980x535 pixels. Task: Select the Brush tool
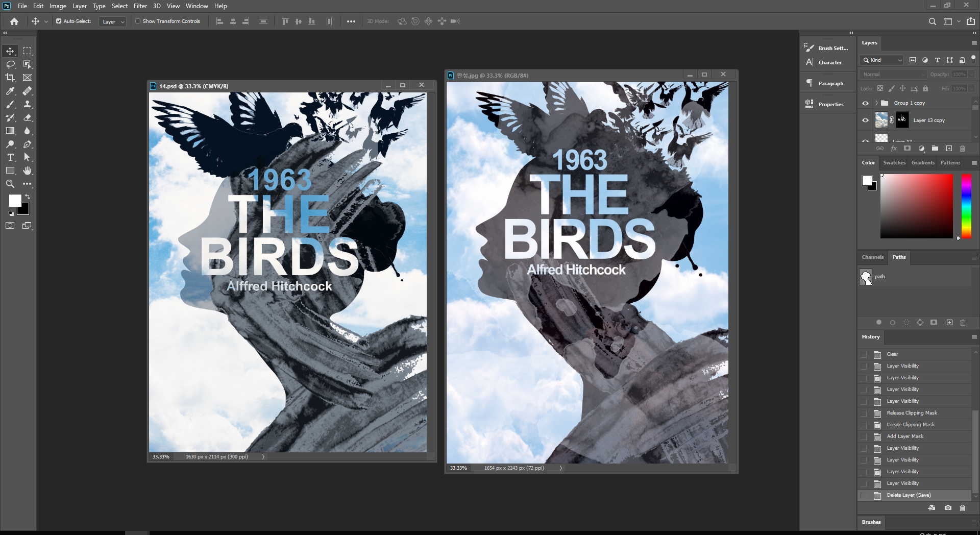tap(10, 104)
